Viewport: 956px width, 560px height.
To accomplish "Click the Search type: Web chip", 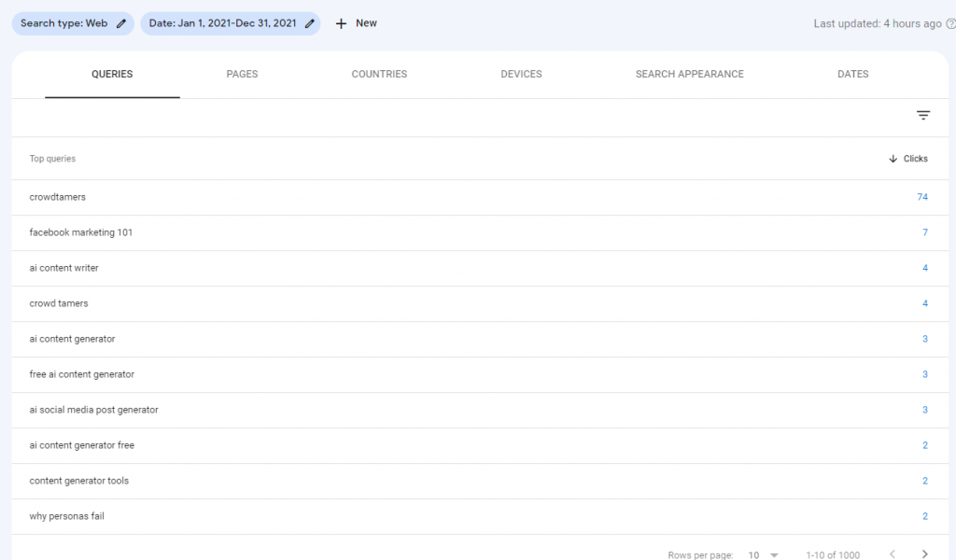I will pyautogui.click(x=73, y=23).
